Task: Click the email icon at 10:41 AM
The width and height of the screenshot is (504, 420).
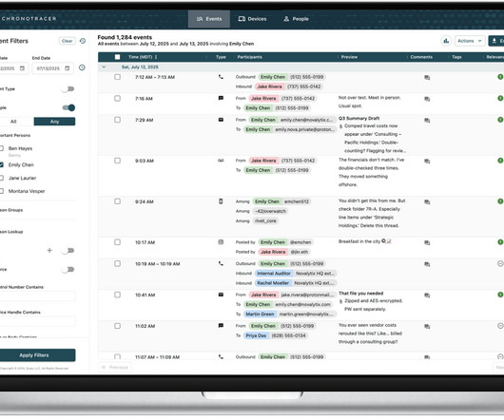Action: pos(221,295)
